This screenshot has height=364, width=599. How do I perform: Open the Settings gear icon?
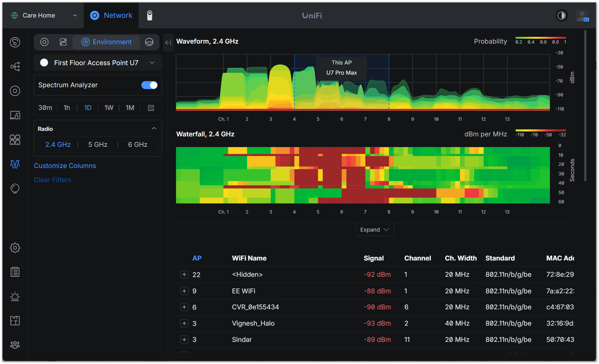coord(15,248)
